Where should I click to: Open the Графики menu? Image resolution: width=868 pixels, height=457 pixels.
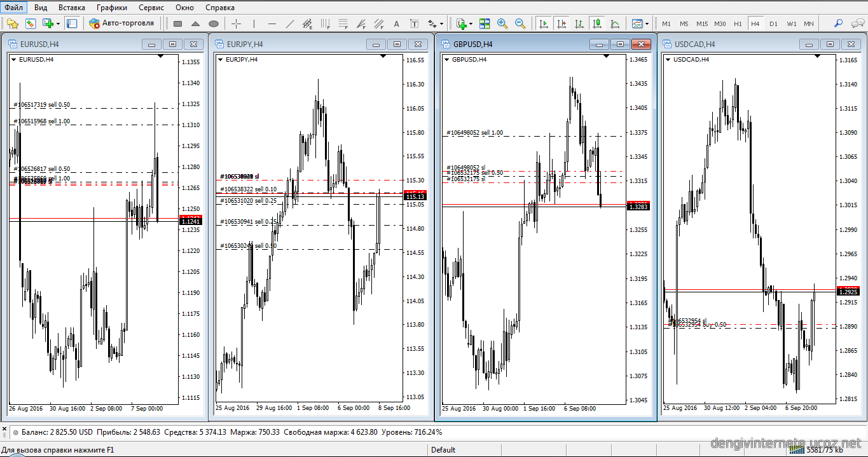click(x=112, y=8)
